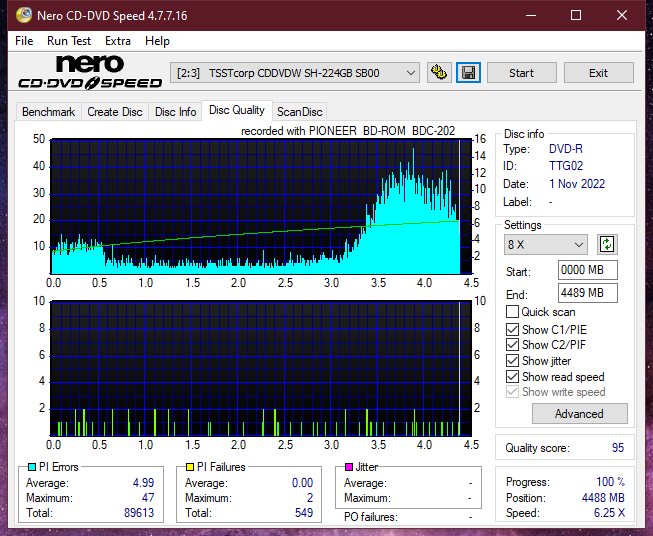Click the PI Errors Total value 89613
Image resolution: width=653 pixels, height=536 pixels.
tap(139, 513)
